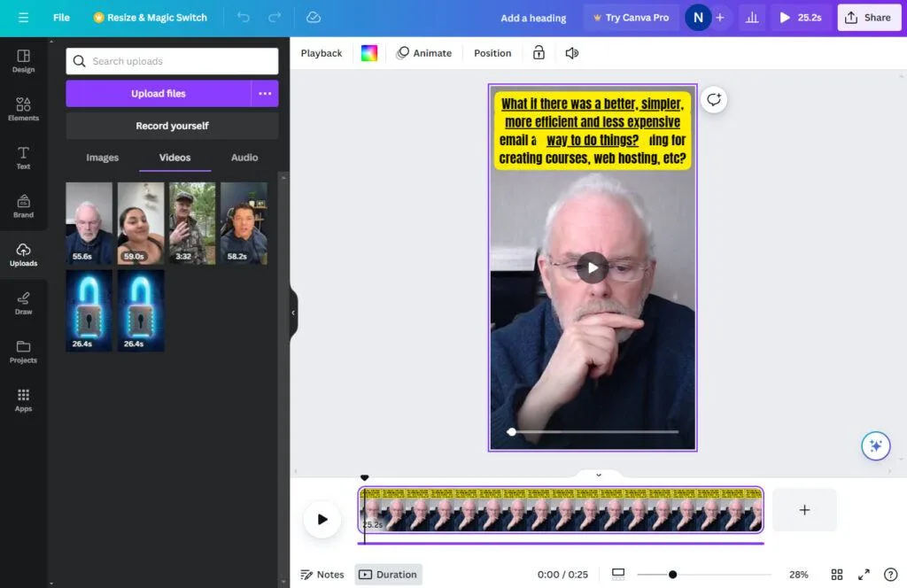Viewport: 907px width, 588px height.
Task: Collapse the timeline with the chevron
Action: tap(597, 475)
